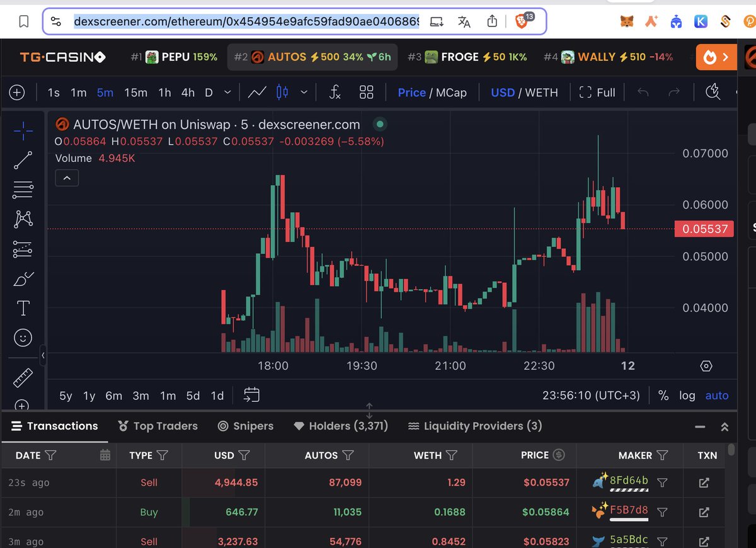
Task: Open the forecasting and measurement tools
Action: coord(23,249)
